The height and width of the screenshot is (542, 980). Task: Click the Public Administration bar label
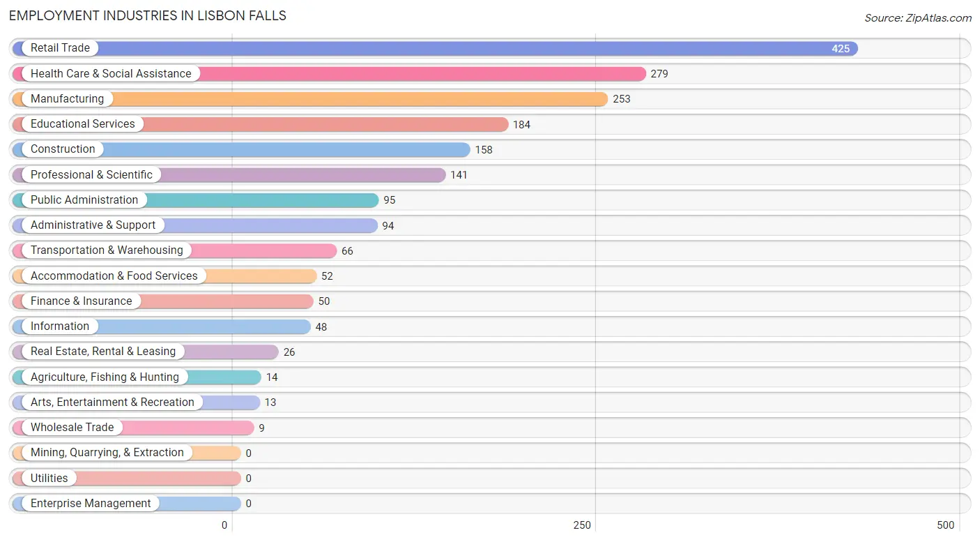coord(84,200)
